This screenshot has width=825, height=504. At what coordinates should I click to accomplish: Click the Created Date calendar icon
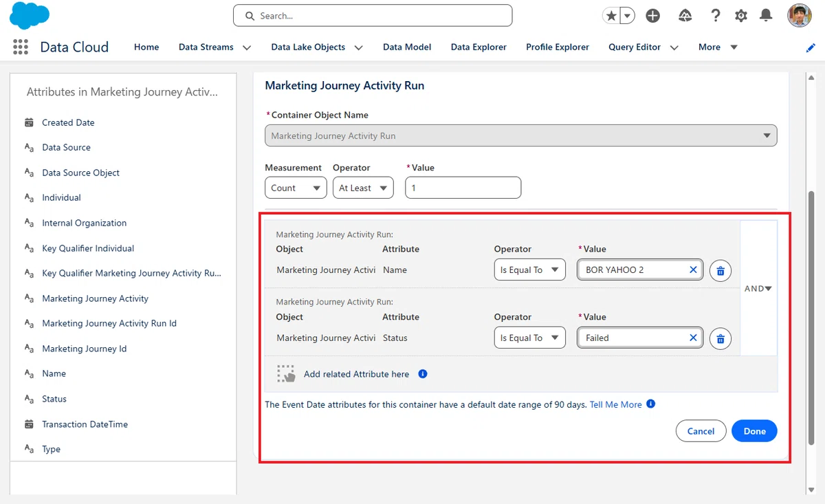[29, 122]
